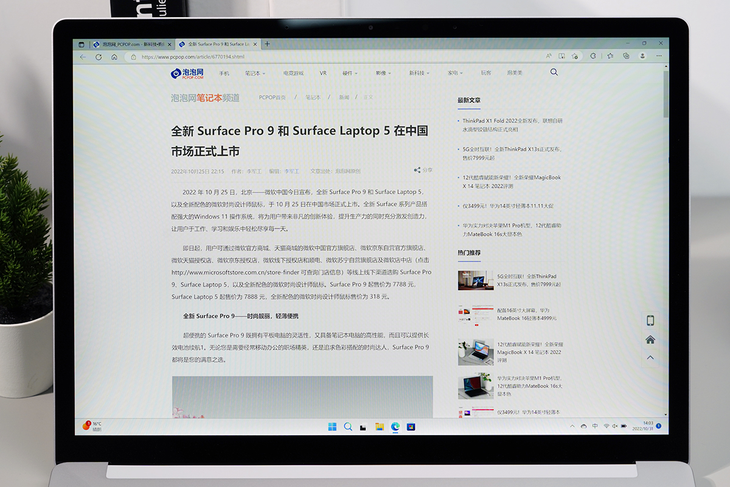Open the ThinkPad X1 Fold 2022 article link
This screenshot has height=487, width=730.
512,125
